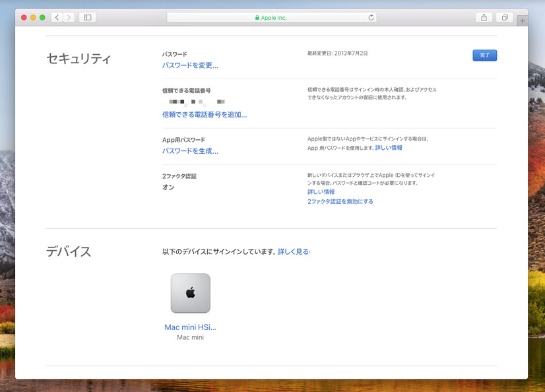The image size is (545, 392).
Task: Click the Apple Inc. address bar
Action: point(271,17)
